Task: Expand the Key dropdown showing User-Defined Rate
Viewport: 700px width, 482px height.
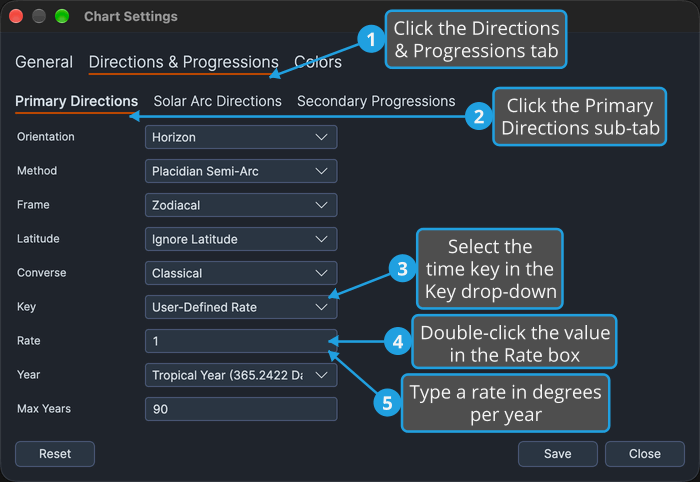Action: [x=241, y=307]
